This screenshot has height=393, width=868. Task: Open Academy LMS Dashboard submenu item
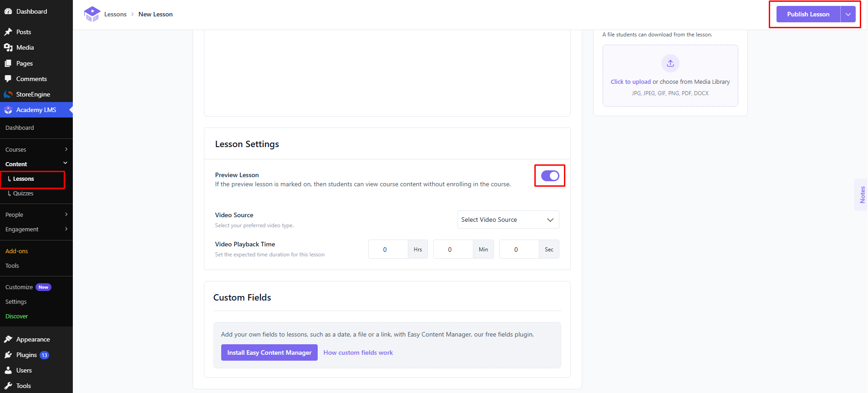pyautogui.click(x=20, y=128)
